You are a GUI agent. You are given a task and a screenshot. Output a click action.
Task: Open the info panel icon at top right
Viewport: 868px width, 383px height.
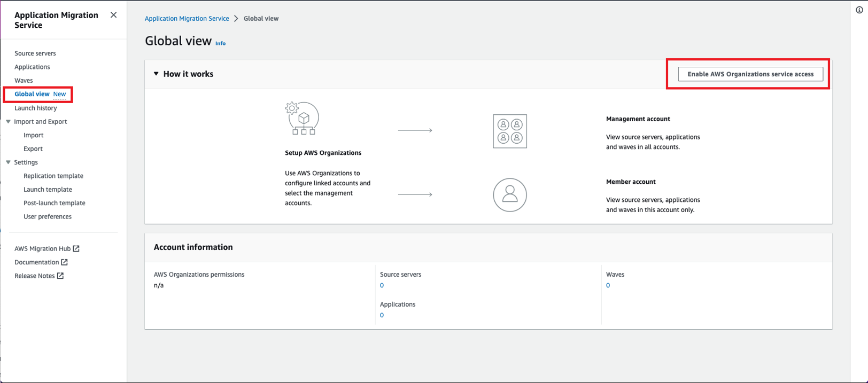coord(859,10)
